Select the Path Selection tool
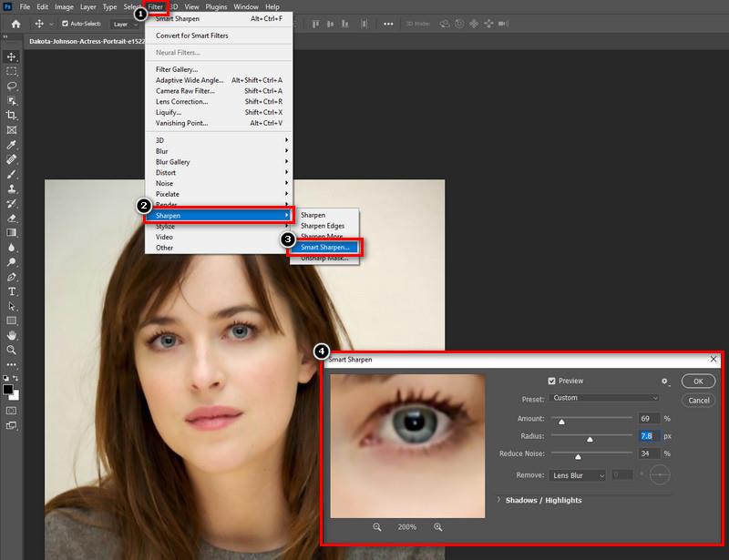Viewport: 729px width, 560px height. (12, 306)
